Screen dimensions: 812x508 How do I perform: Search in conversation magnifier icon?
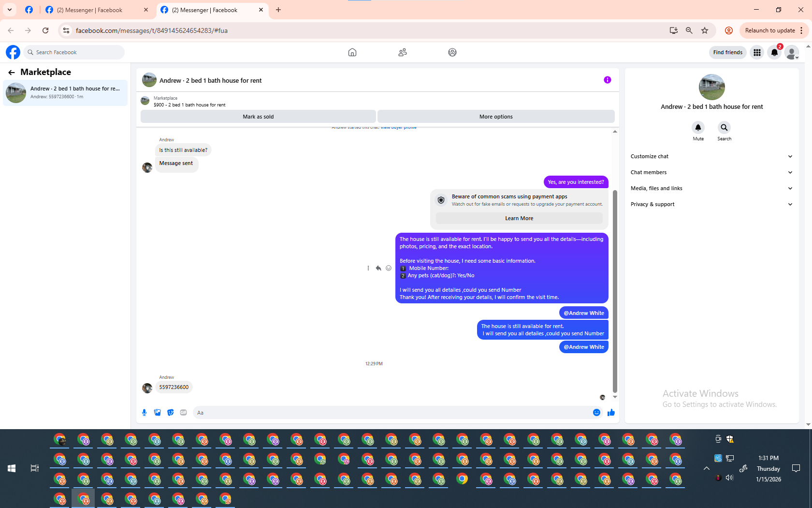[x=724, y=128]
